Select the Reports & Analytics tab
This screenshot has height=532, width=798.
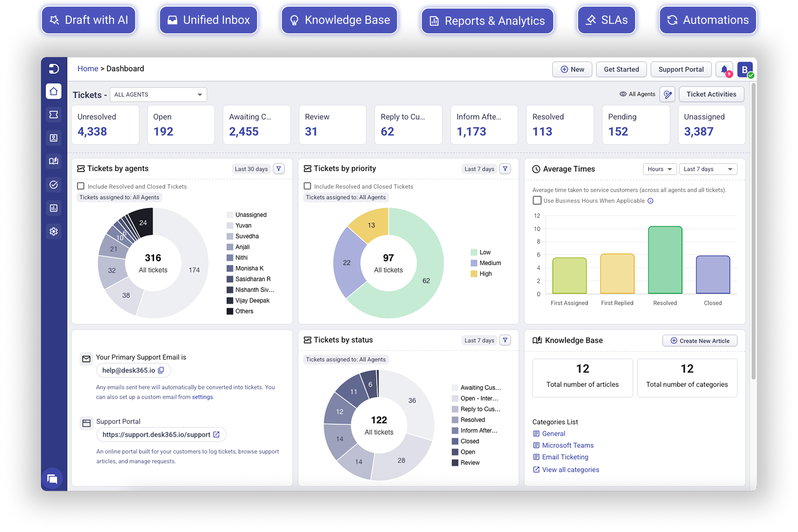tap(488, 21)
